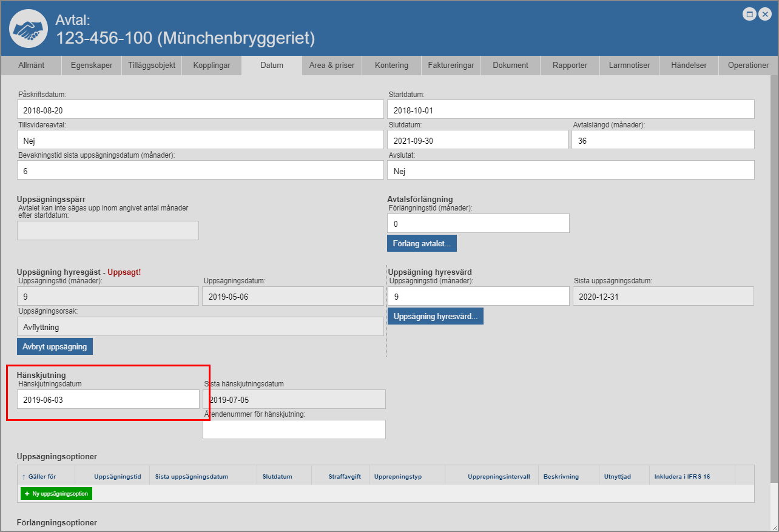Close the agreement dialog
This screenshot has width=779, height=532.
point(765,14)
